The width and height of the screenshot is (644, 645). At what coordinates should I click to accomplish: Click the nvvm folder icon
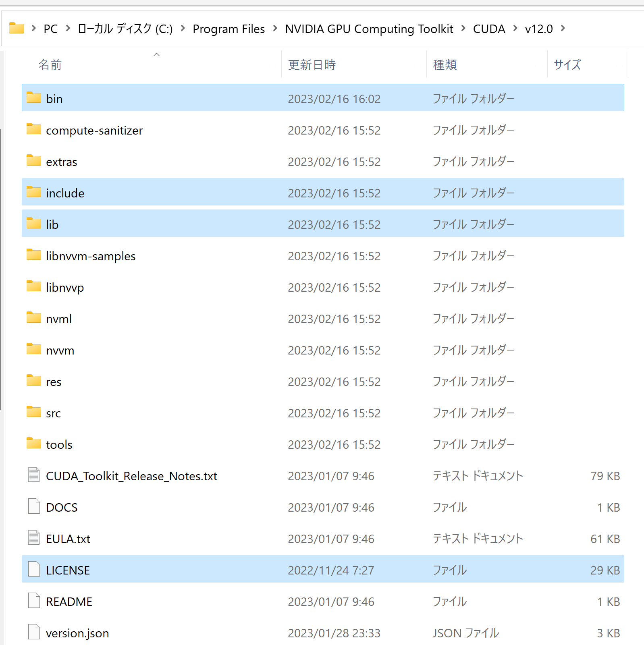[x=34, y=349]
